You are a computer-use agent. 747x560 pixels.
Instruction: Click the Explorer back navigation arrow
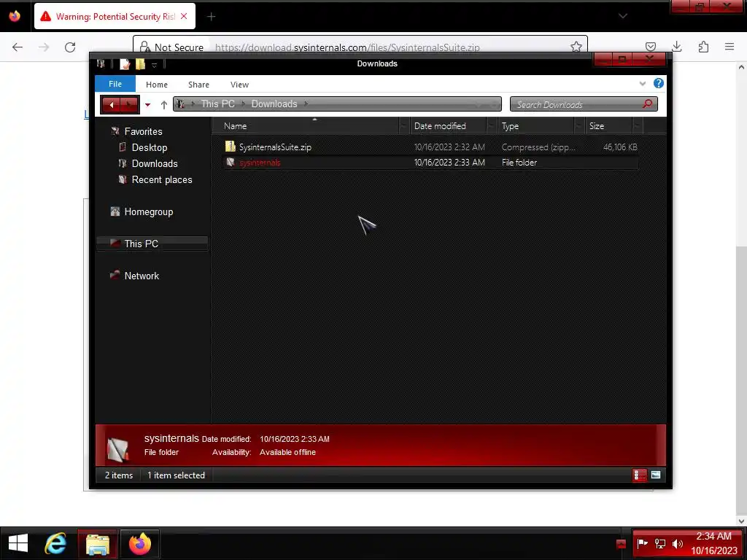coord(112,105)
